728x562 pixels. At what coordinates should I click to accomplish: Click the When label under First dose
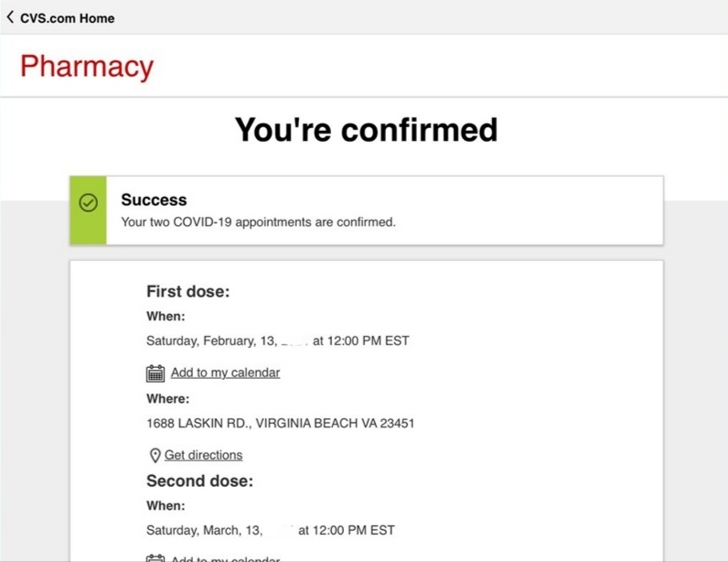click(166, 317)
